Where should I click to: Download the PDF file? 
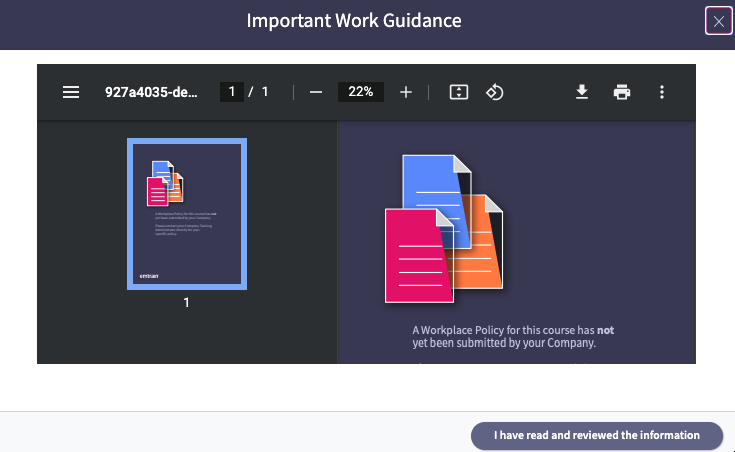coord(582,92)
